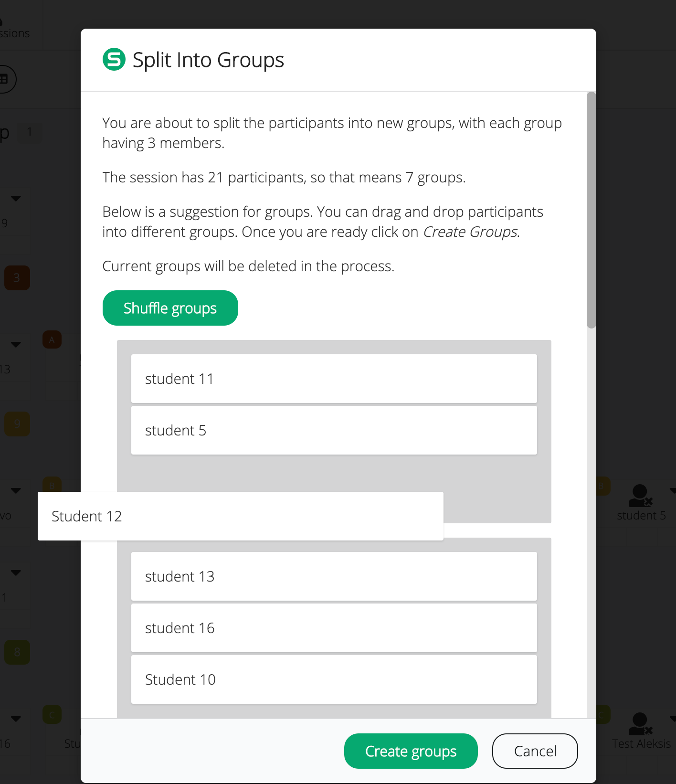Click the student 5 offline user icon
This screenshot has height=784, width=676.
pos(640,496)
